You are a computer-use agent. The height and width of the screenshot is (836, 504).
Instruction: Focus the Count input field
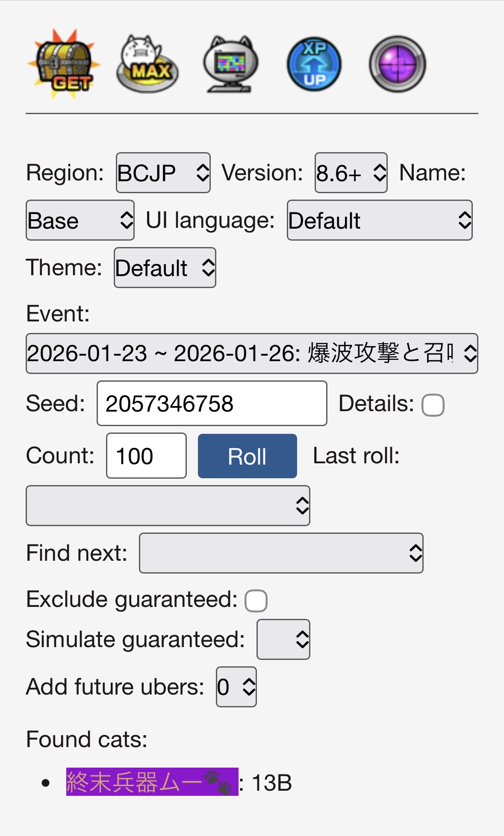146,456
